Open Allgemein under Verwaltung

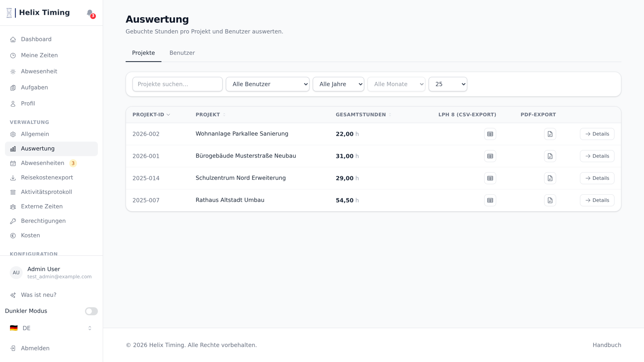coord(51,134)
